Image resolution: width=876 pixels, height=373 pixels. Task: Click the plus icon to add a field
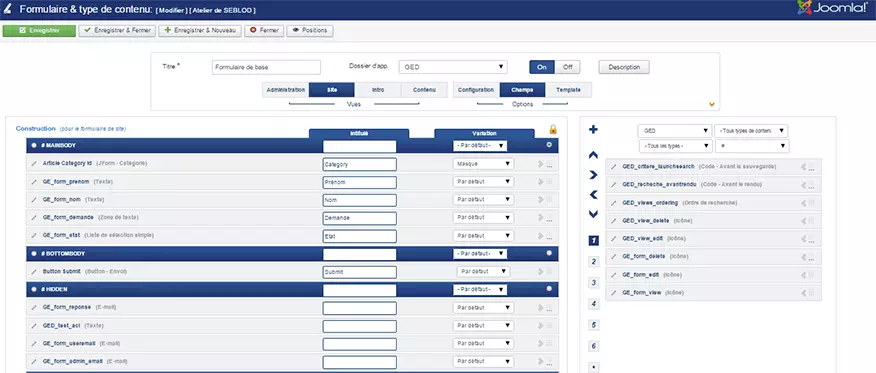tap(593, 130)
